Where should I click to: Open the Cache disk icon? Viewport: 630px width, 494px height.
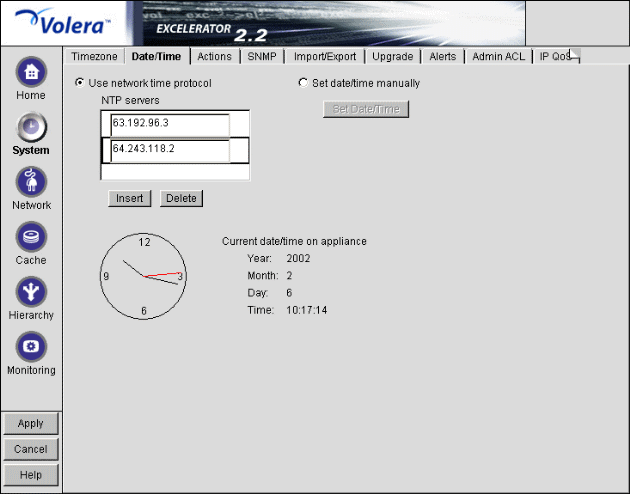tap(31, 237)
